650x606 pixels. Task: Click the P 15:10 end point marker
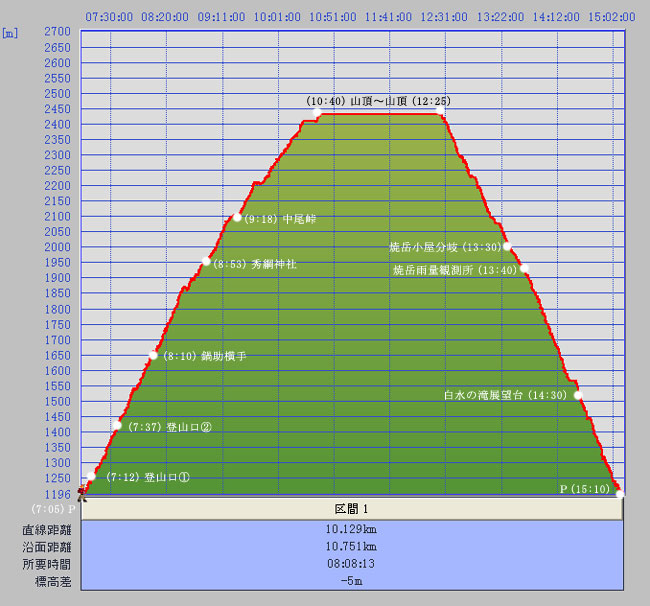click(x=620, y=494)
